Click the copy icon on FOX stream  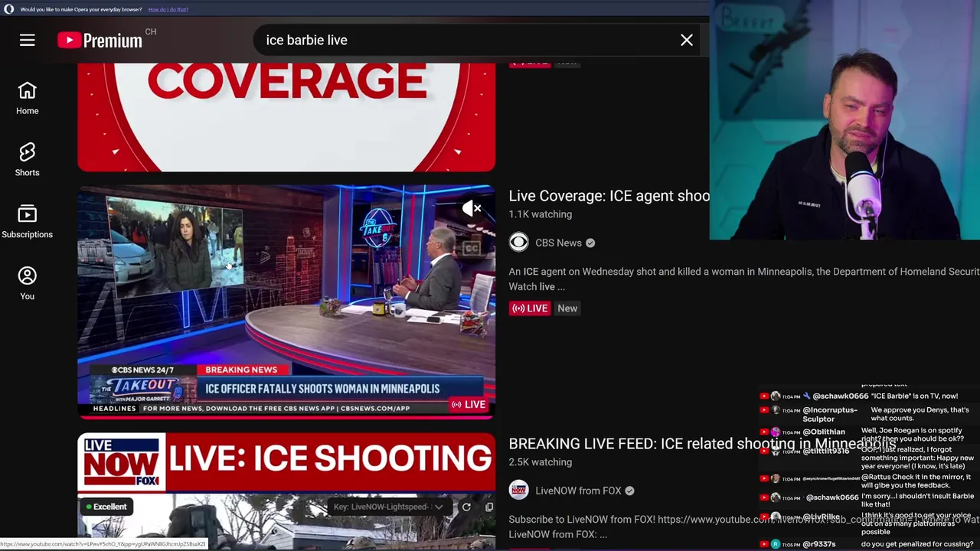click(x=489, y=507)
